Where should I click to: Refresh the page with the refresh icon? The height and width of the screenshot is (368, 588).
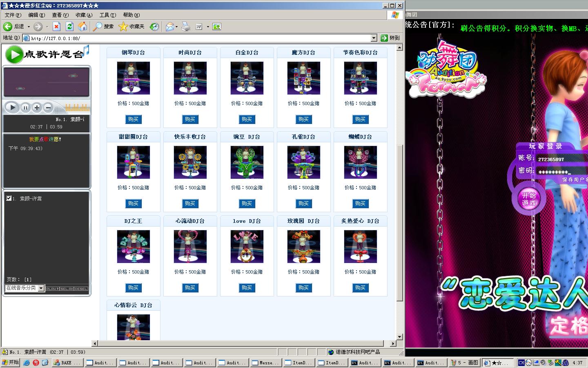point(70,27)
